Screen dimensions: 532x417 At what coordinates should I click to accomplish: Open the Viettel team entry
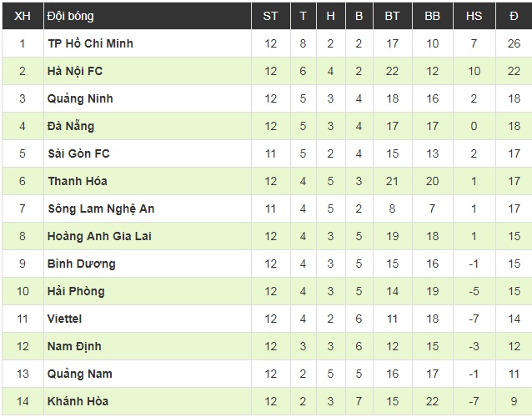click(64, 319)
